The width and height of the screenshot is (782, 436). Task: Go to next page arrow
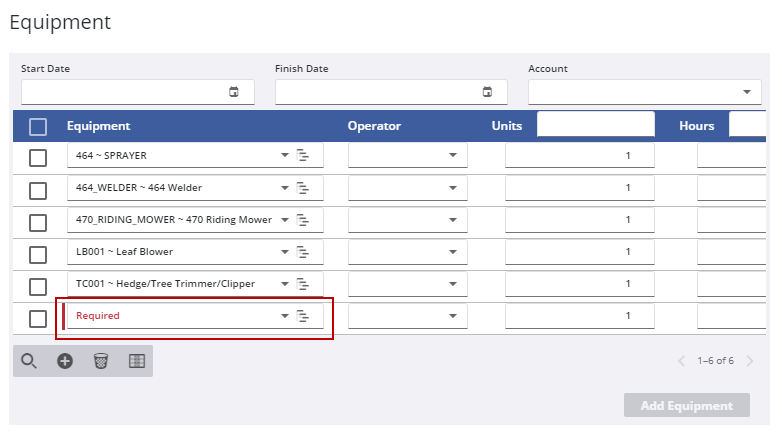click(750, 361)
